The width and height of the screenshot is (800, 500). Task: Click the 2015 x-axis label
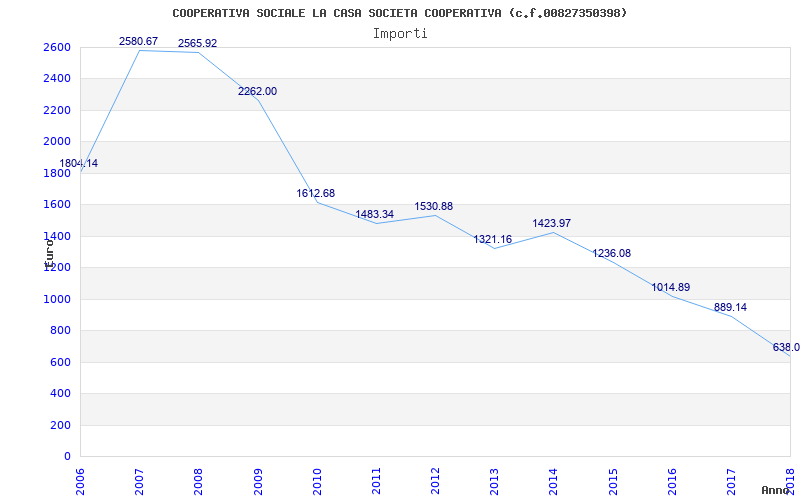pos(613,481)
